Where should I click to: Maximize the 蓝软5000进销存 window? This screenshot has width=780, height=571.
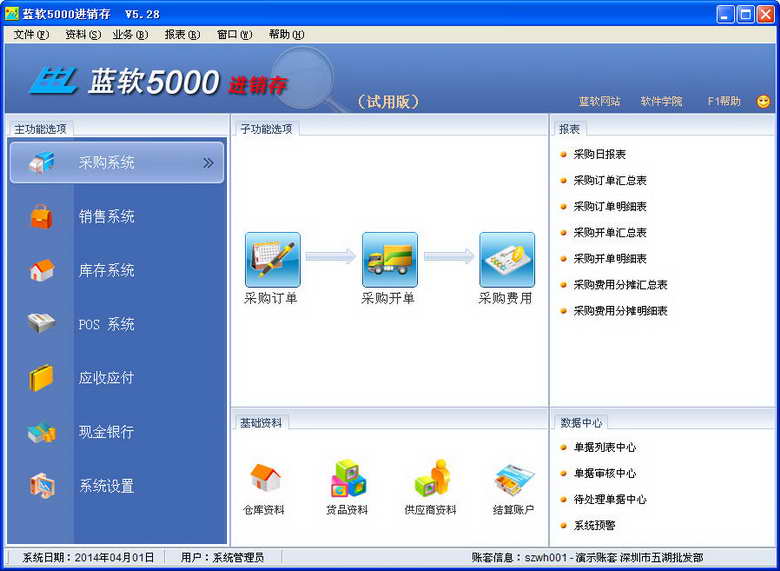click(x=745, y=14)
